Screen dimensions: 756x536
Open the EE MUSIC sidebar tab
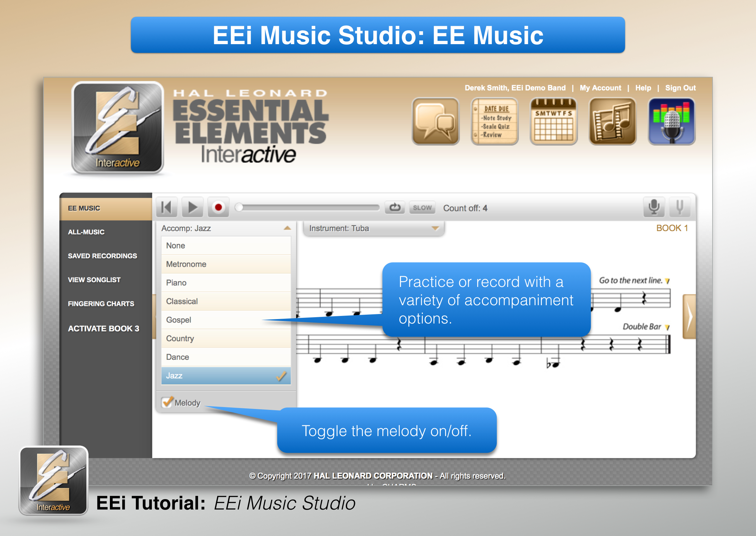(106, 208)
